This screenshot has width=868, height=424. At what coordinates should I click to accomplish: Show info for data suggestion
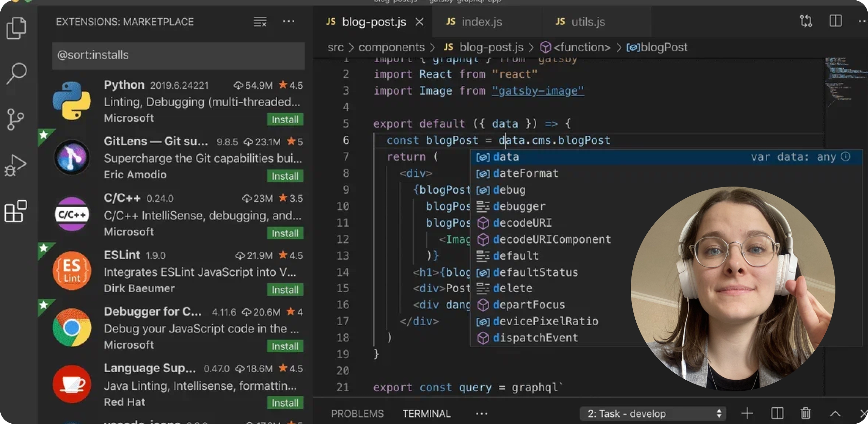pos(846,157)
